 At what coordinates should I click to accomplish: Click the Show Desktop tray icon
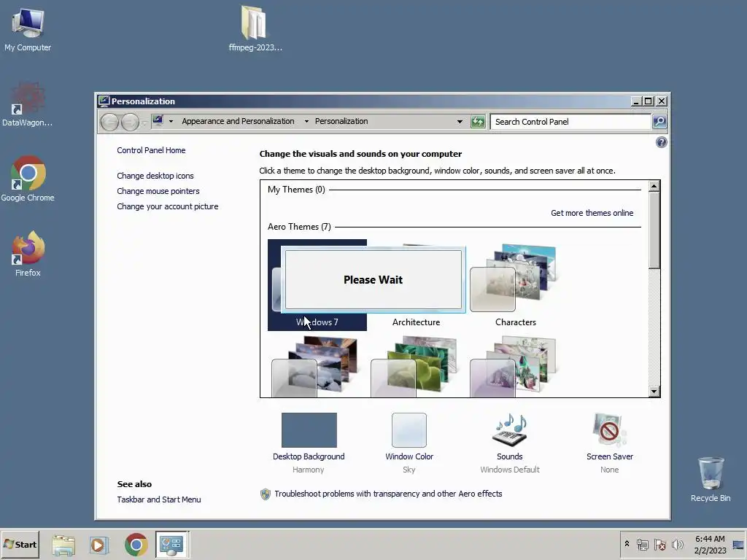coord(738,545)
